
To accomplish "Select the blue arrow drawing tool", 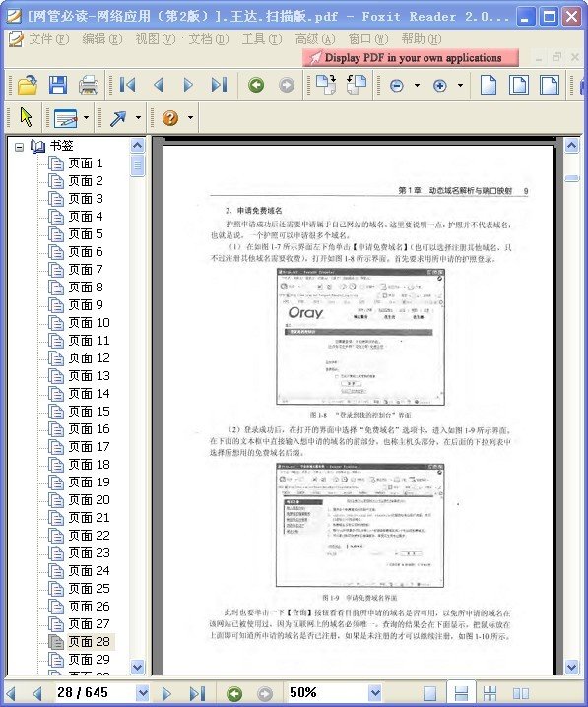I will click(x=118, y=118).
